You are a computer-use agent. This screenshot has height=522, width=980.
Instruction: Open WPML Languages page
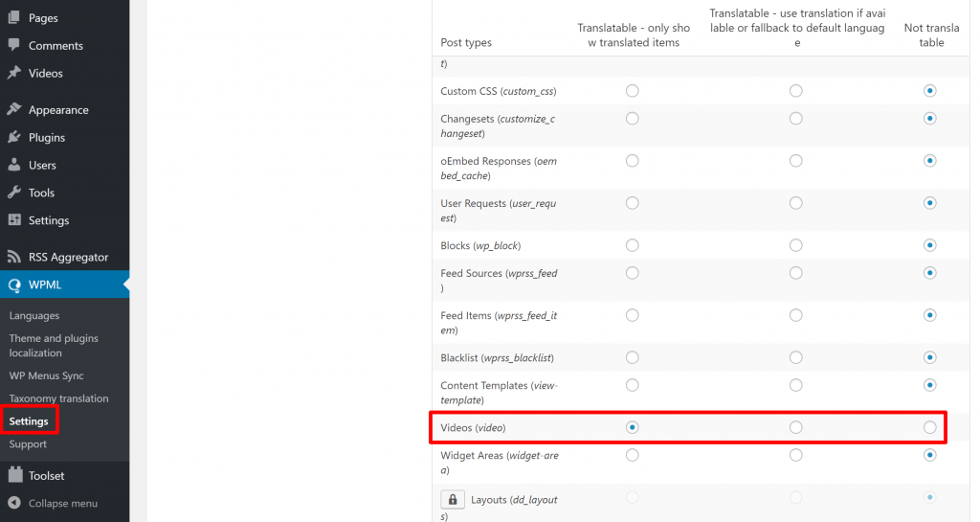click(34, 316)
